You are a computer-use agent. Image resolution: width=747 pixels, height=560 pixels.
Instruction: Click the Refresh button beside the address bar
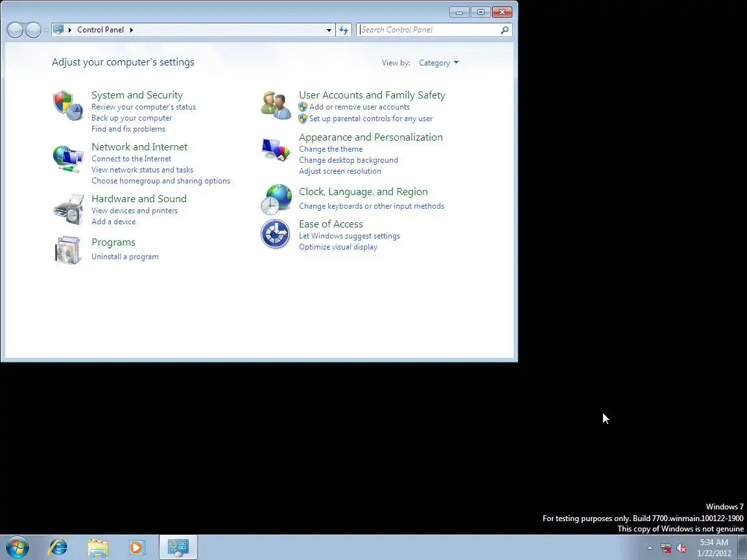tap(344, 30)
